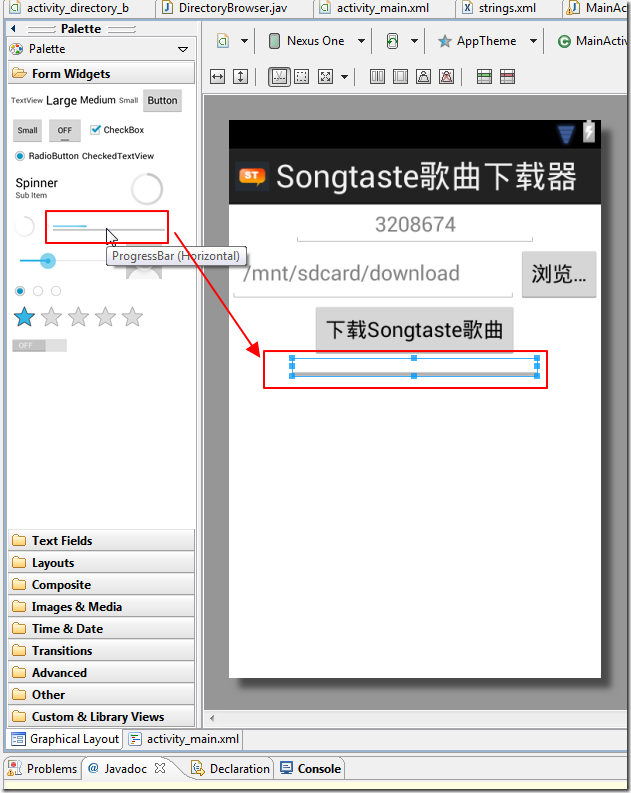Select the CheckBox widget in palette
The height and width of the screenshot is (793, 631).
pyautogui.click(x=117, y=130)
